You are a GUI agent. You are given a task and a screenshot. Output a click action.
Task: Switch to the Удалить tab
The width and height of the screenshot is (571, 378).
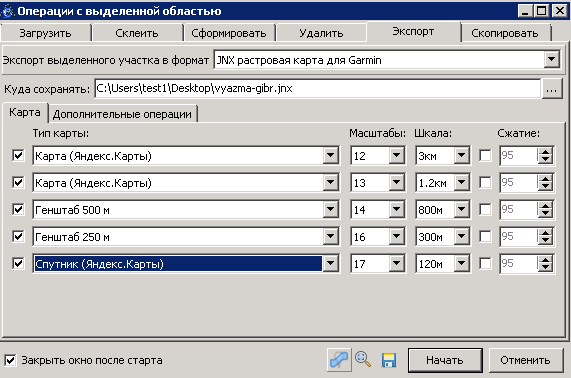tap(321, 33)
